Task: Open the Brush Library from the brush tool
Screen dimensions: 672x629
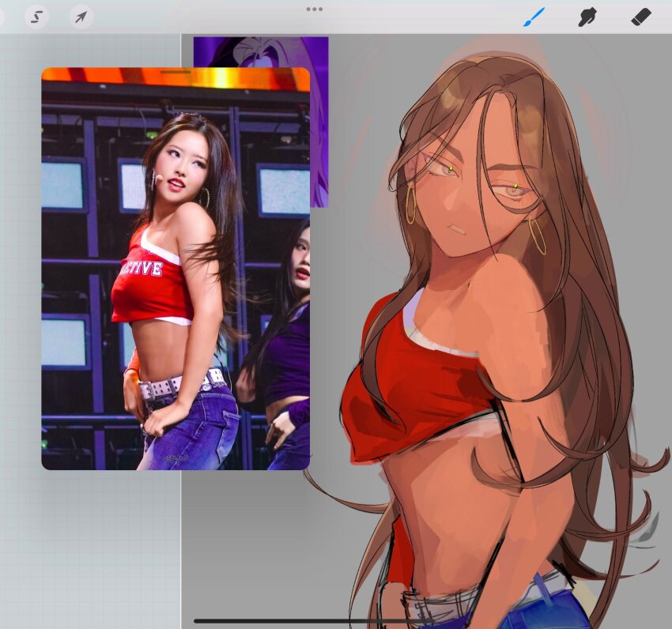Action: 532,16
